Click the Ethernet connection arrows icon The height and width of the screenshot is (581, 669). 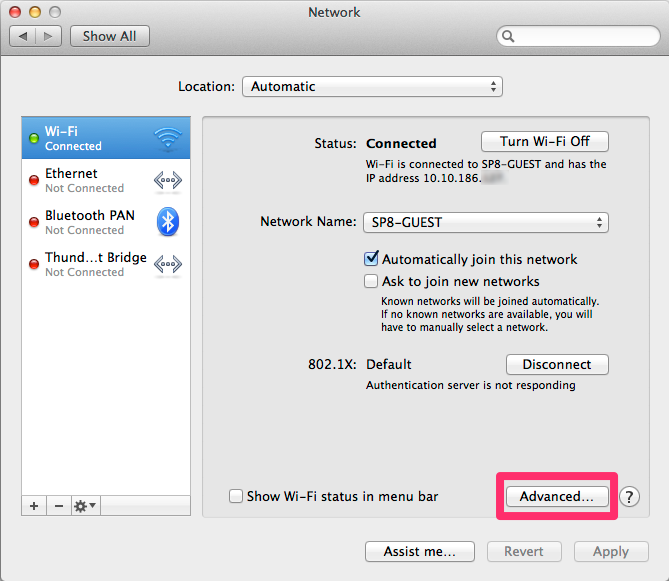167,180
